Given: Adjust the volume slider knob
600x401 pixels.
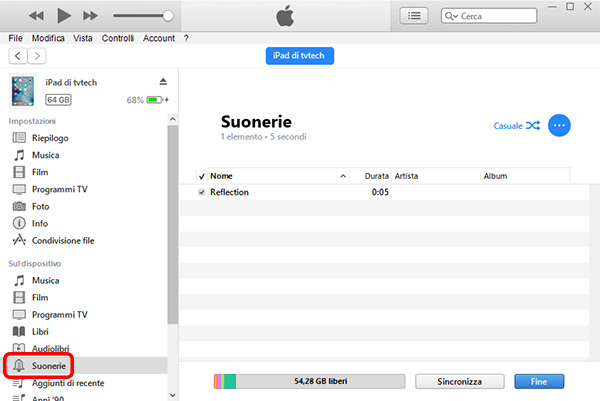Looking at the screenshot, I should click(168, 16).
